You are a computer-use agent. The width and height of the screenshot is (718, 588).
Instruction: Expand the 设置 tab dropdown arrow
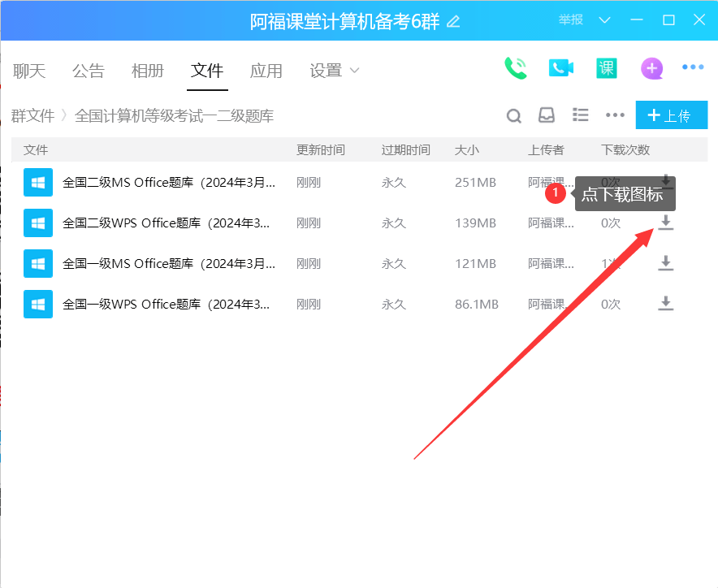354,71
